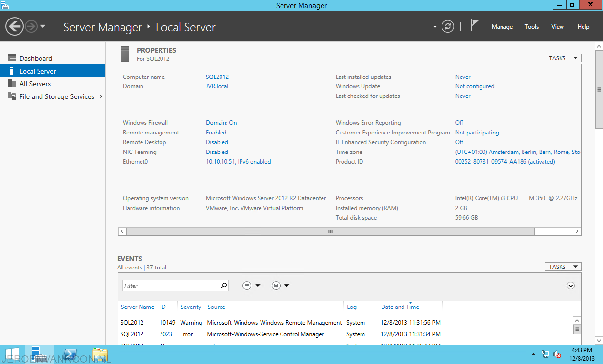Open Windows Update Not configured link
Image resolution: width=603 pixels, height=364 pixels.
point(475,86)
